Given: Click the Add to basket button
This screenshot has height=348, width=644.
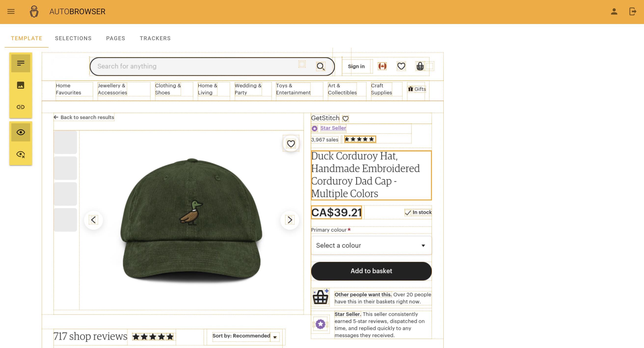Looking at the screenshot, I should click(371, 271).
